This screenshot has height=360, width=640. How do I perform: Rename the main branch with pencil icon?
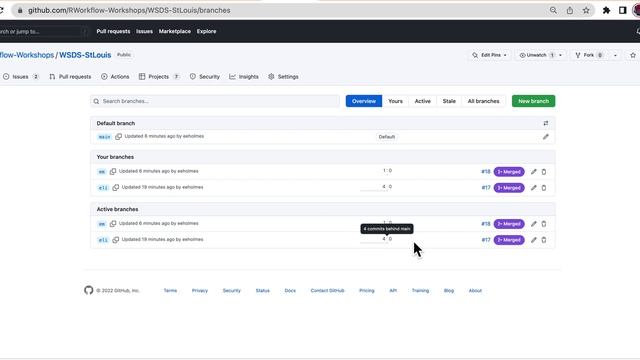coord(546,137)
